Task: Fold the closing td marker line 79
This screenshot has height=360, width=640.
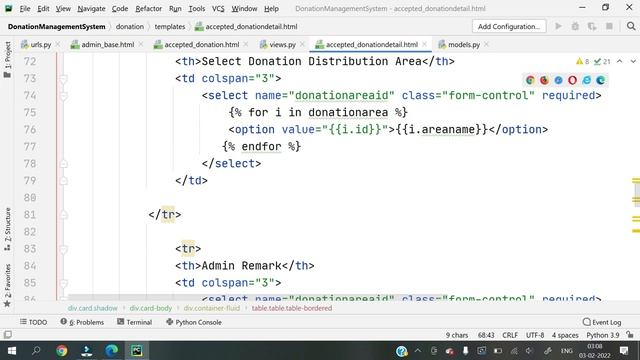Action: coord(64,181)
